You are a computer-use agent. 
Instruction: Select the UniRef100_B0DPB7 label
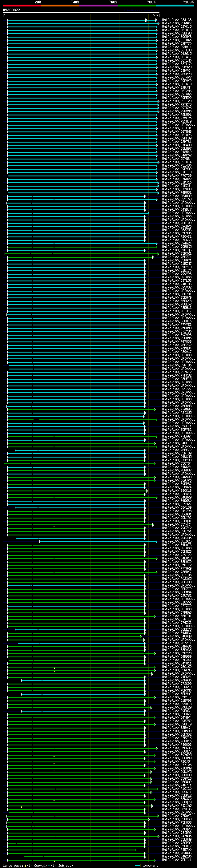(177, 484)
